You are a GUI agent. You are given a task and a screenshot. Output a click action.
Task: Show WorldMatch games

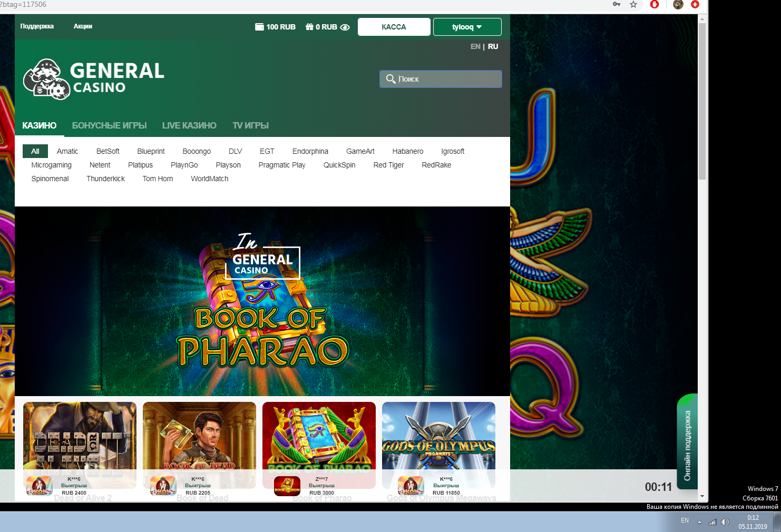pos(210,179)
